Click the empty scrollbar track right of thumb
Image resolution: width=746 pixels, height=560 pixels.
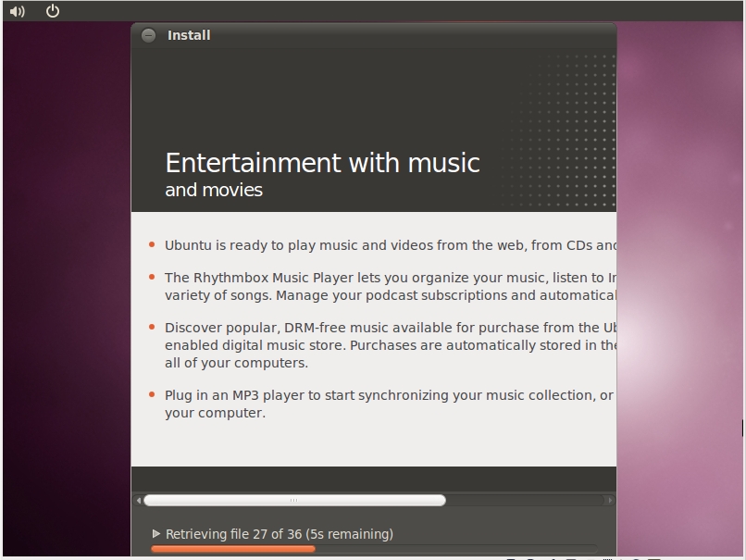(x=525, y=500)
